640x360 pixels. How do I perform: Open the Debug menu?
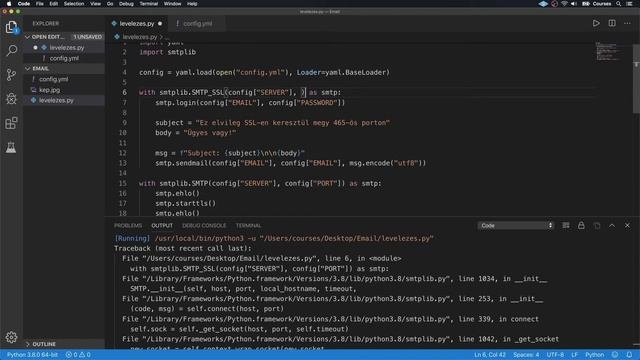point(126,4)
